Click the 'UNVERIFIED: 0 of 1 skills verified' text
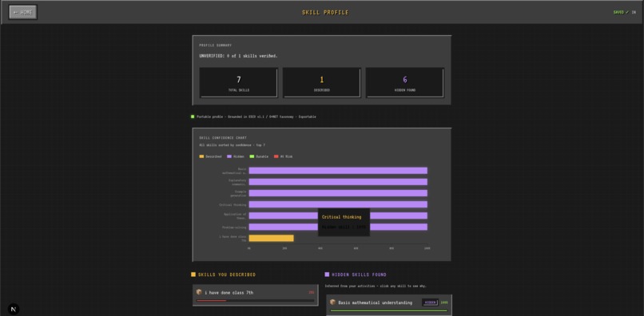The height and width of the screenshot is (316, 644). [239, 56]
